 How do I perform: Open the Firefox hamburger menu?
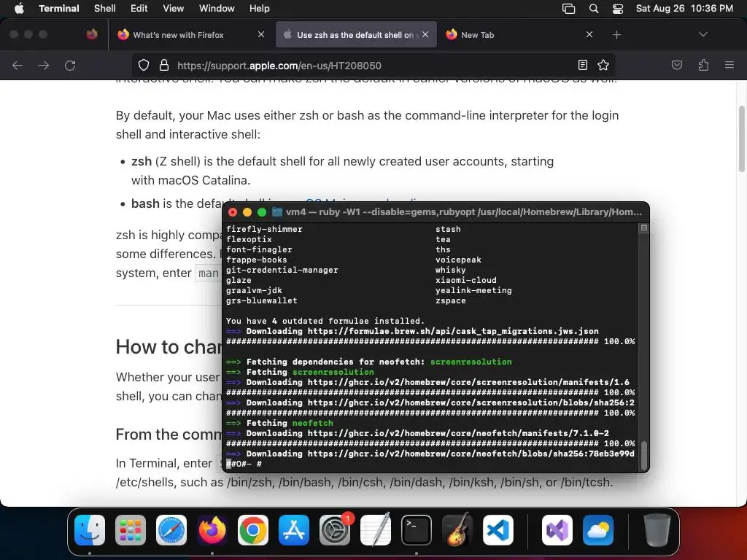[729, 65]
